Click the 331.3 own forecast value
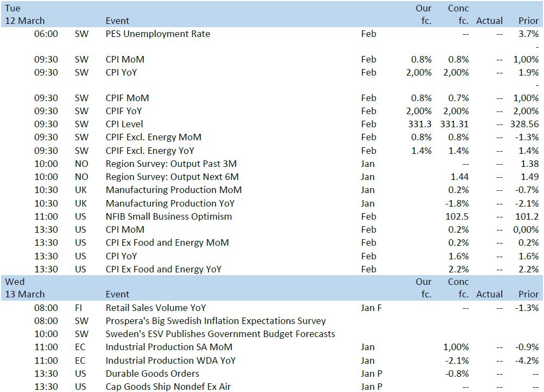Viewport: 544px width, 392px height. point(420,125)
